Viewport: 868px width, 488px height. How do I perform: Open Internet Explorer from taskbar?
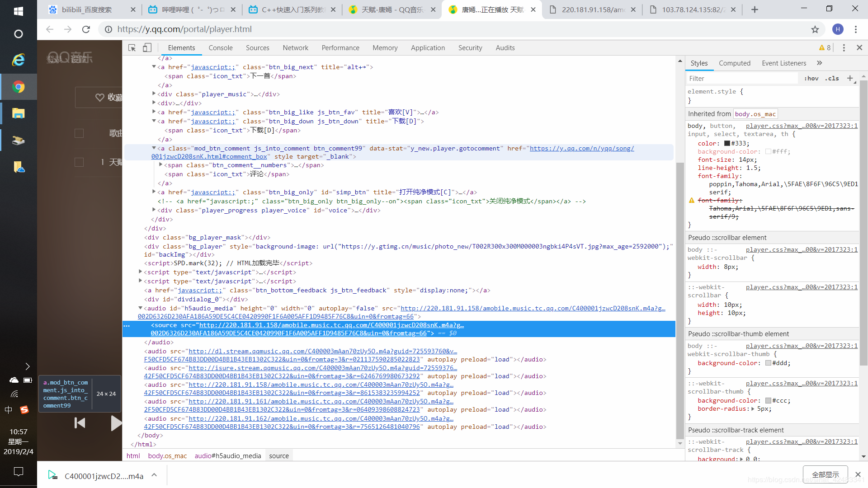18,60
